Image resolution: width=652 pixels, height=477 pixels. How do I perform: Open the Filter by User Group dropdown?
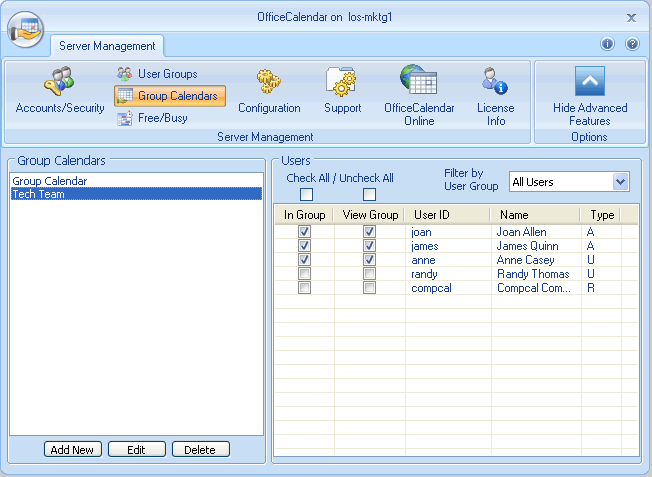pos(569,182)
